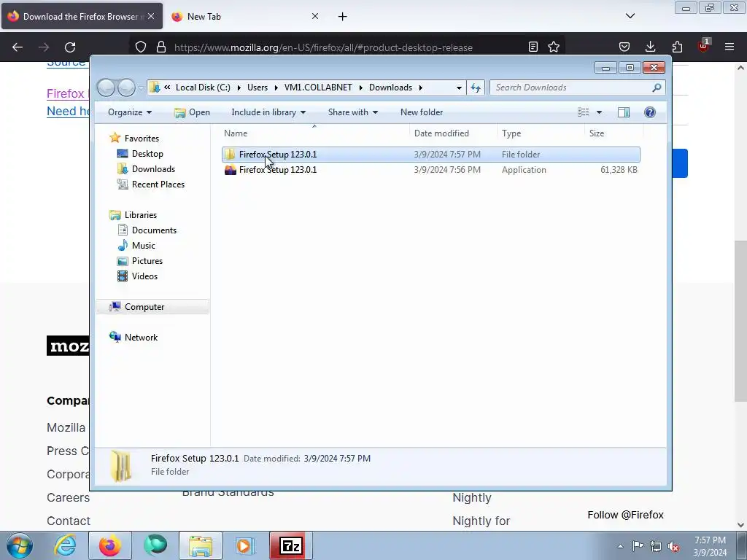The width and height of the screenshot is (747, 560).
Task: Select Firefox Setup 123.0.1 application file
Action: coord(431,170)
